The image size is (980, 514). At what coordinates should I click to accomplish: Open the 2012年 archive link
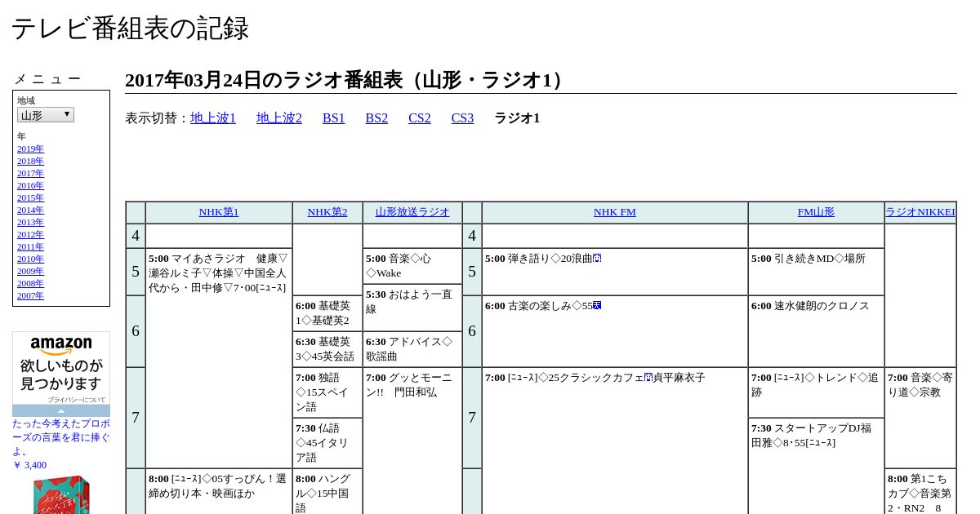click(30, 234)
